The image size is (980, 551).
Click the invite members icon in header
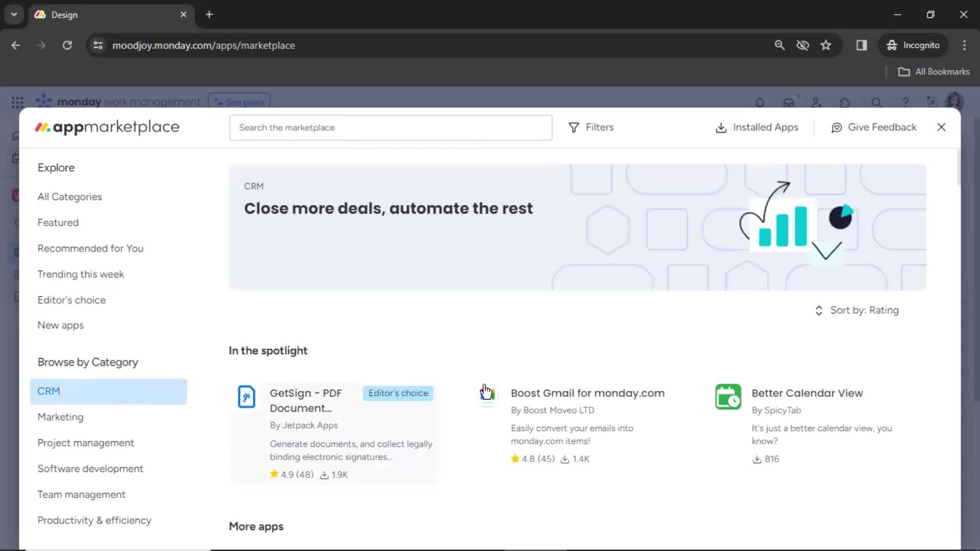tap(817, 103)
